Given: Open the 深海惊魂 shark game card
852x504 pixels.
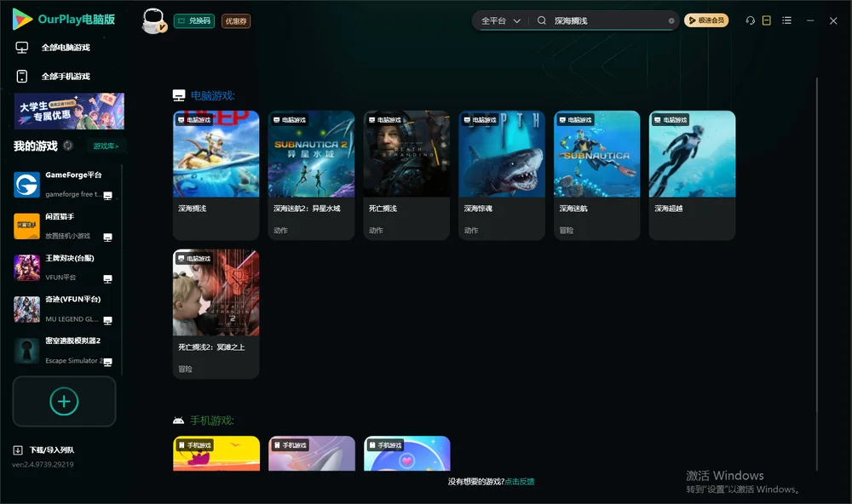Looking at the screenshot, I should tap(502, 175).
